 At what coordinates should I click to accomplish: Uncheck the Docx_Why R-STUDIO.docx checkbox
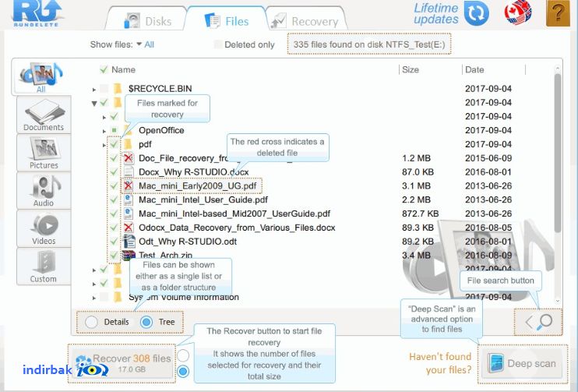click(115, 172)
